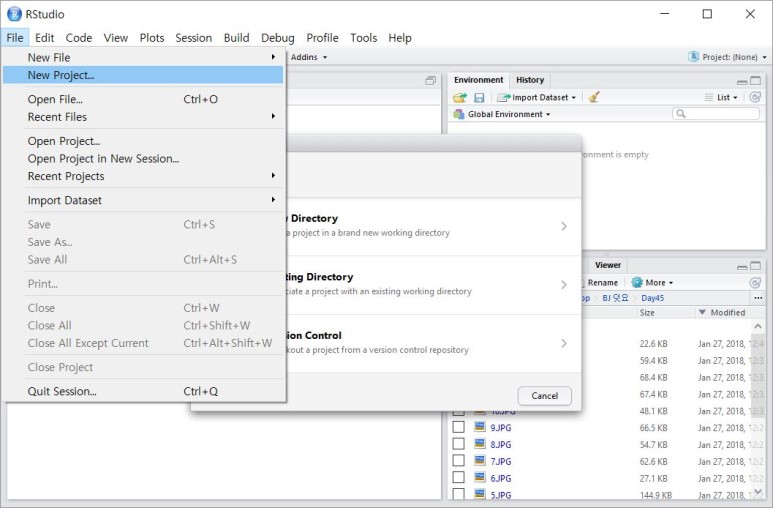Click the source pane restore window icon
The height and width of the screenshot is (508, 773).
[430, 80]
